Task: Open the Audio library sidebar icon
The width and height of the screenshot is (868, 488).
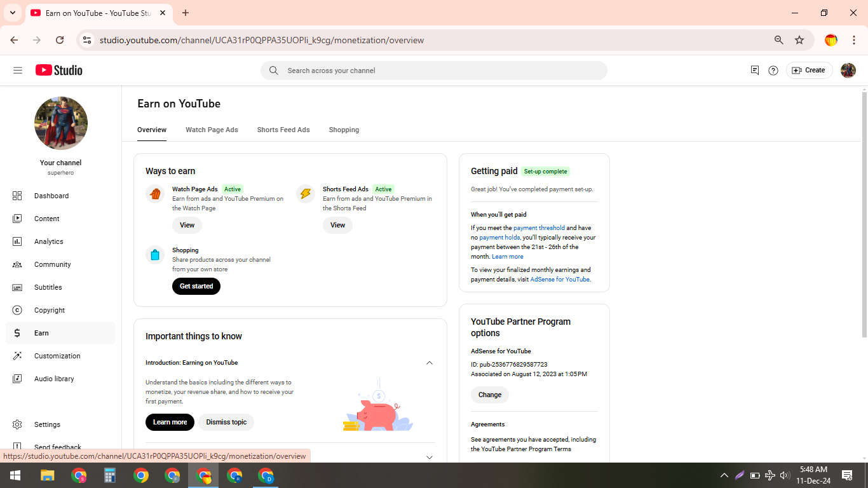Action: coord(17,379)
